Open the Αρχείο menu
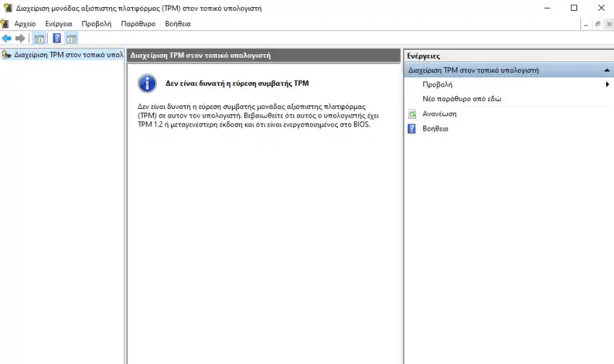Viewport: 614px width, 364px height. tap(25, 24)
